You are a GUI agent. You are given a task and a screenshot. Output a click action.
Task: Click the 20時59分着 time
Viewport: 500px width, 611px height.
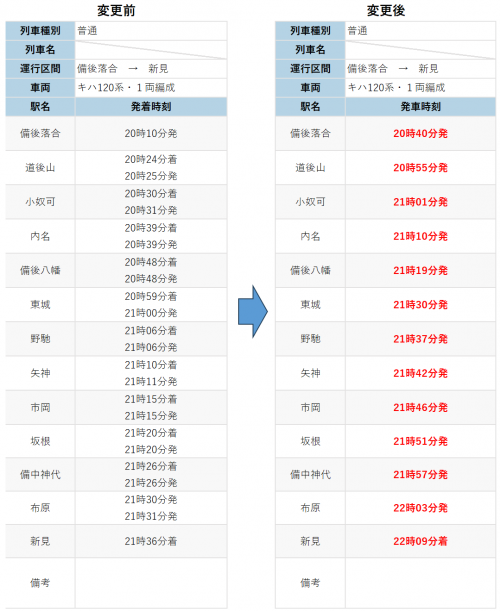click(151, 297)
